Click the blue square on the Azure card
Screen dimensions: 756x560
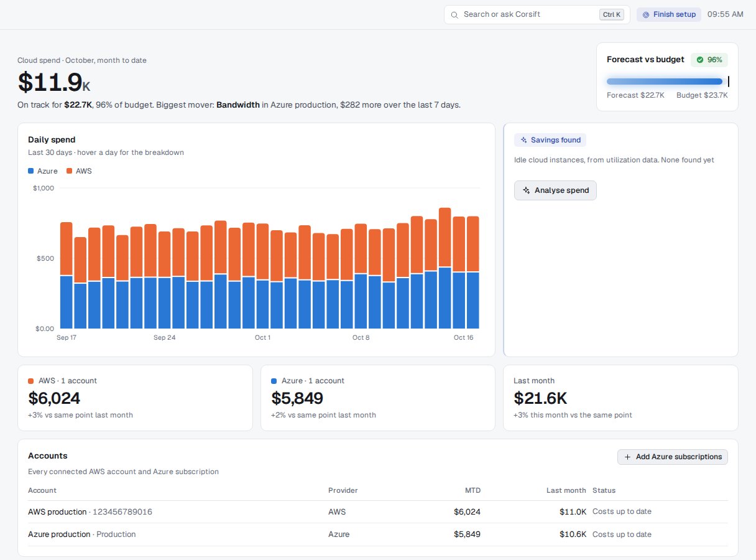274,381
